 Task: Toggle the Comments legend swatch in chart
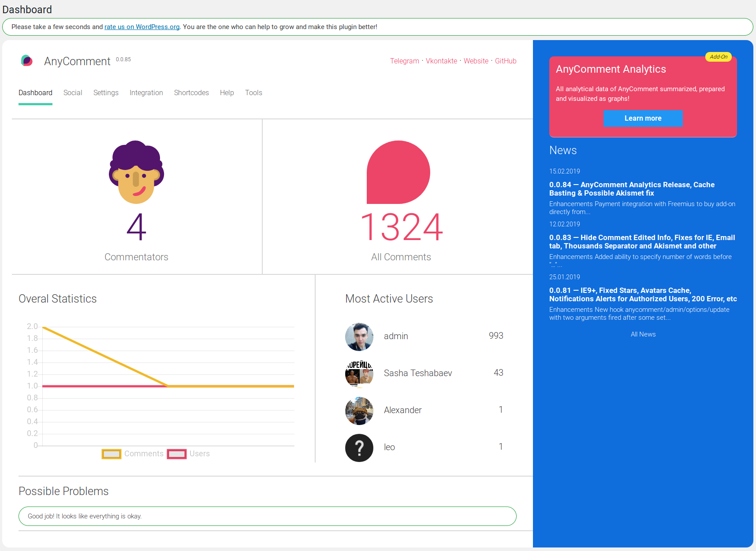point(112,454)
